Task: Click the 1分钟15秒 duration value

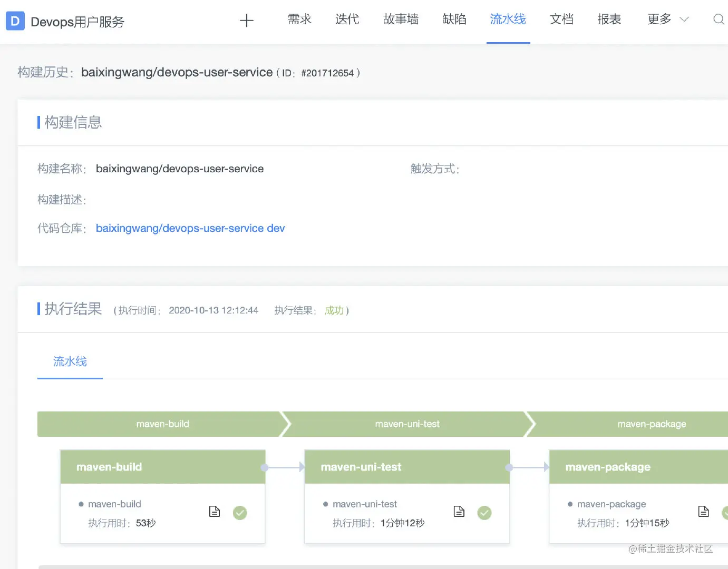Action: 647,523
